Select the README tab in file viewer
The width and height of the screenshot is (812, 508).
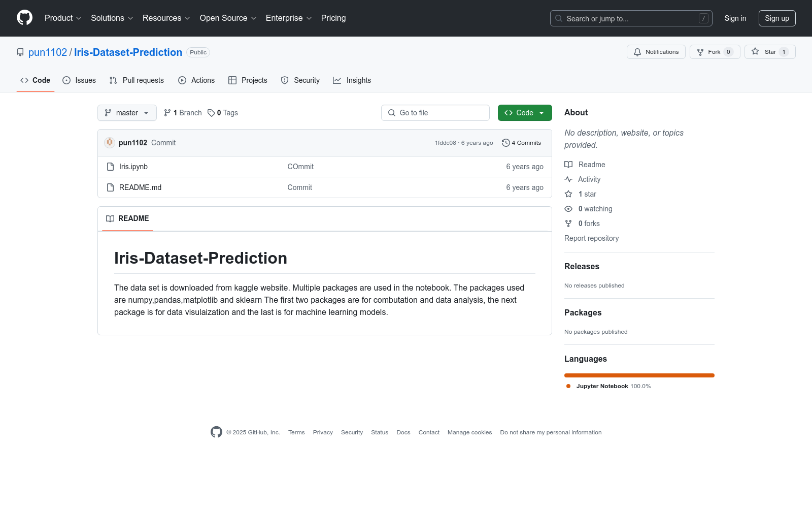(x=127, y=218)
